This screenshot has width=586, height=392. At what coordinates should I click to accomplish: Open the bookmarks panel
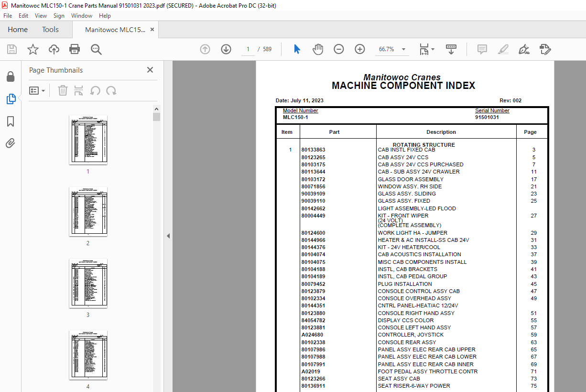point(11,121)
